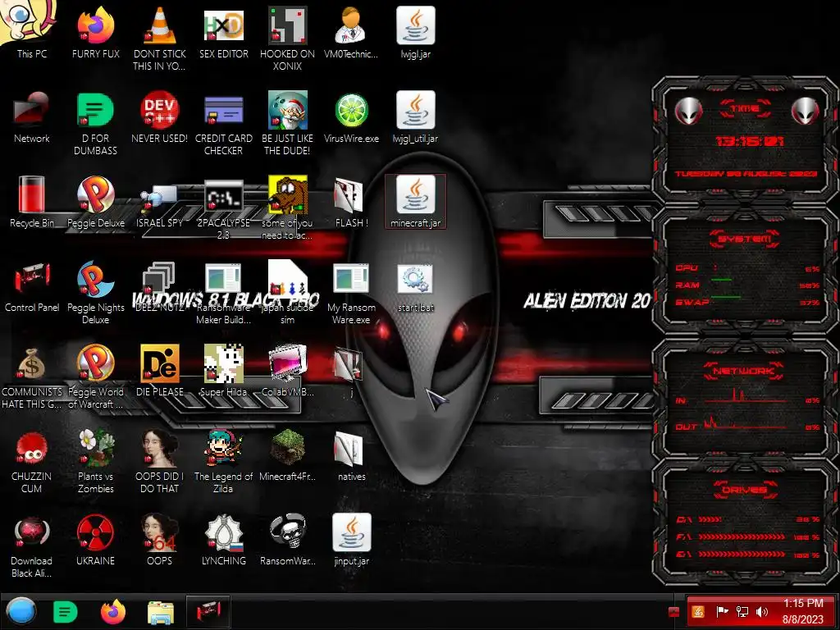Select the natives folder

[x=351, y=455]
